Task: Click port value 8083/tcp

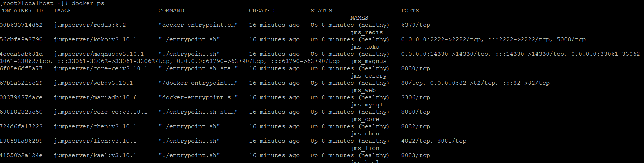Action: tap(416, 155)
